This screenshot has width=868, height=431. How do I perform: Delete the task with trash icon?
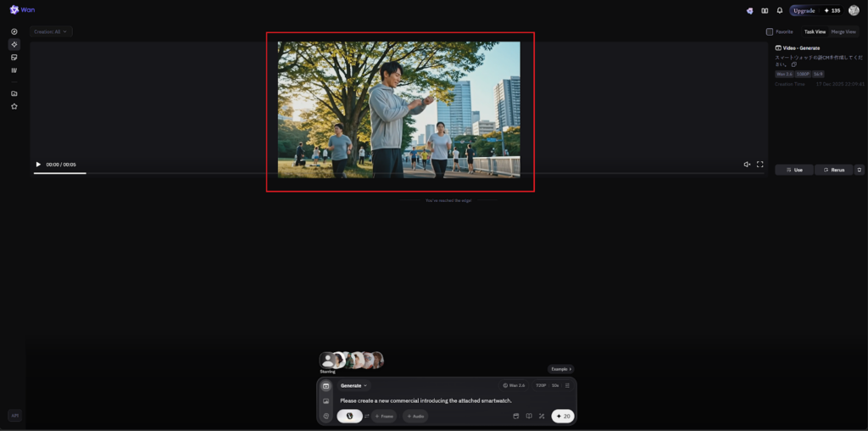tap(860, 170)
